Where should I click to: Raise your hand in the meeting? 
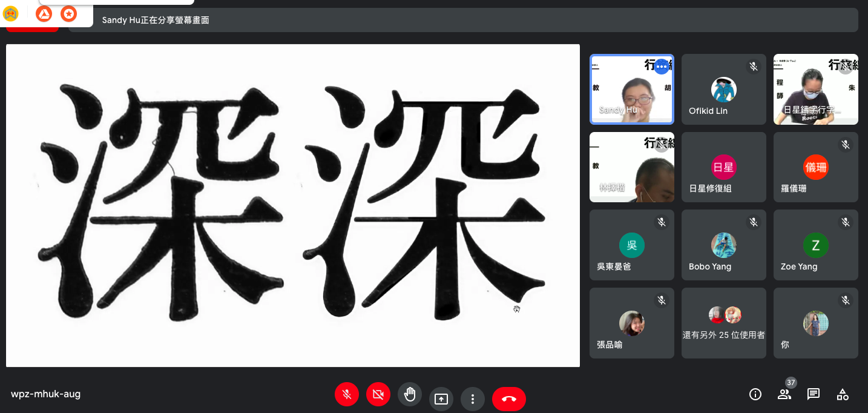point(410,395)
